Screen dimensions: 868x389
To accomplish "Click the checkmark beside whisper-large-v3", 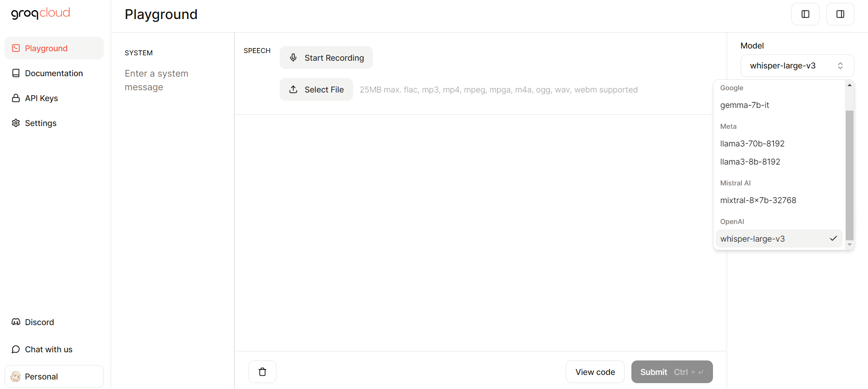I will coord(833,238).
